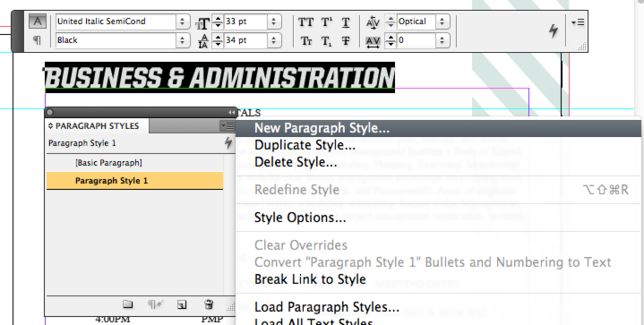644x325 pixels.
Task: Open kerning Optical dropdown
Action: pyautogui.click(x=442, y=21)
